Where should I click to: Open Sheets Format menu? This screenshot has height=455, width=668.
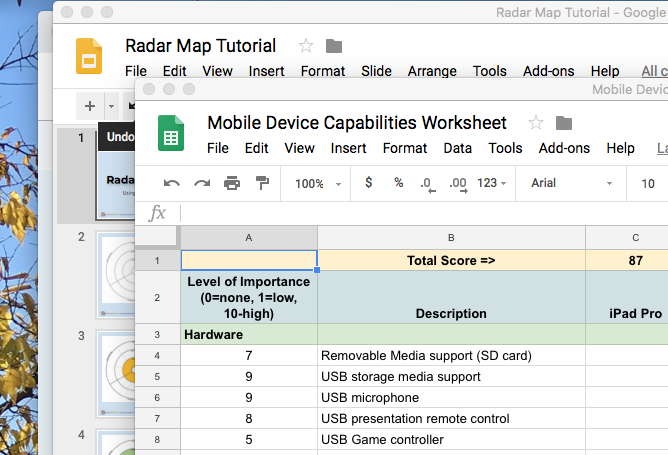pos(405,148)
